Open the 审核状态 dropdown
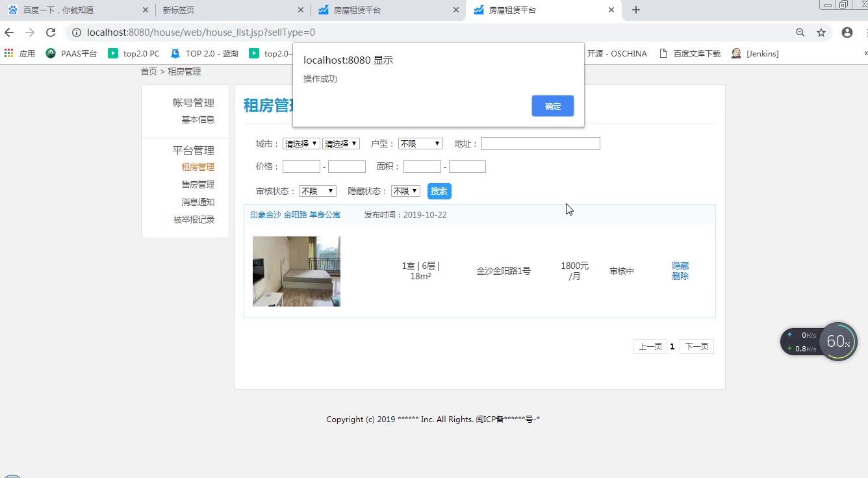 [318, 192]
